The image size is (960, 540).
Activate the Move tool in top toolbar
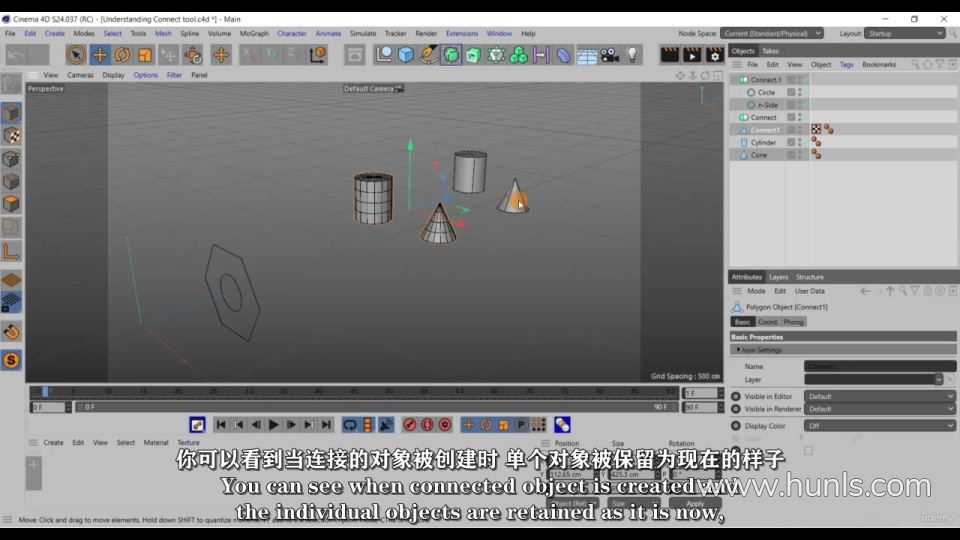(x=99, y=55)
